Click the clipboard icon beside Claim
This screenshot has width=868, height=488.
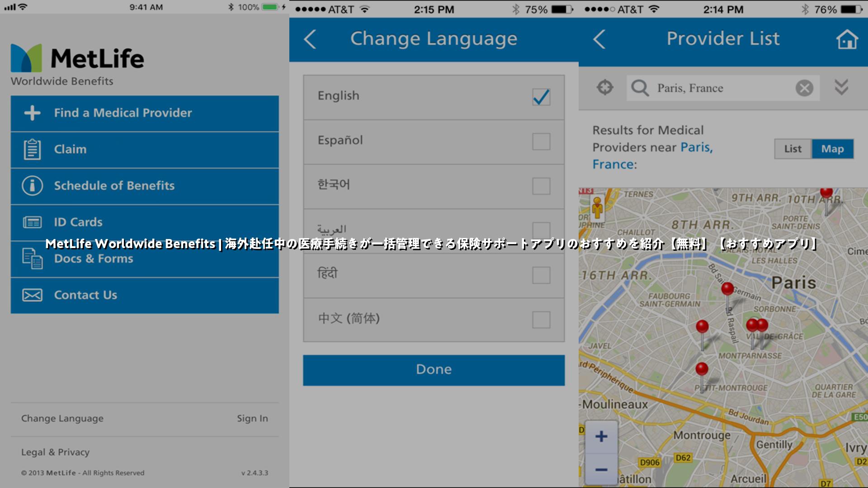point(32,150)
